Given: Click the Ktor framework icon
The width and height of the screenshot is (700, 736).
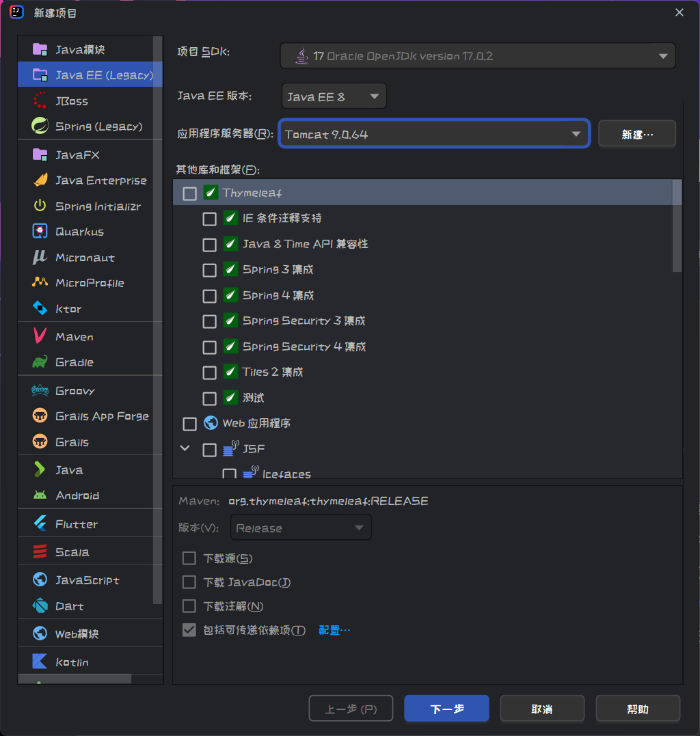Looking at the screenshot, I should tap(41, 308).
